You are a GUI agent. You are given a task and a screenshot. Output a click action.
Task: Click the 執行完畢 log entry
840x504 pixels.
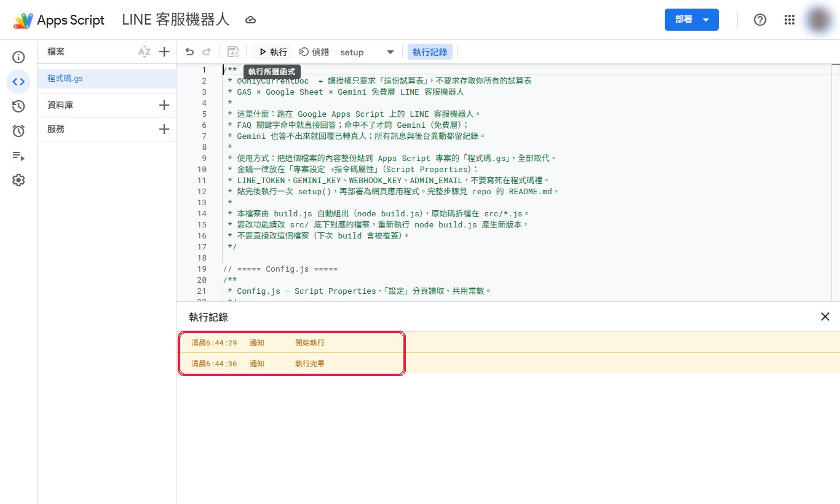(310, 364)
